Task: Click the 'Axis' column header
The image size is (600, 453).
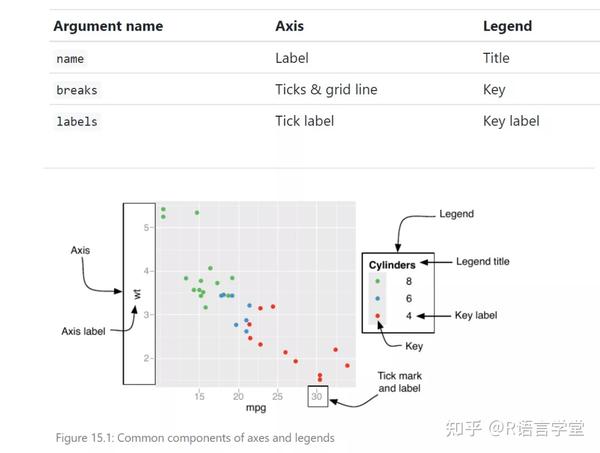Action: click(x=290, y=26)
